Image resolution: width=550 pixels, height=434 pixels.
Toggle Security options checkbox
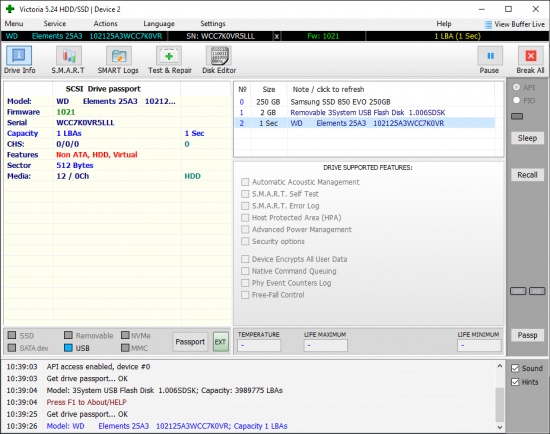(245, 241)
